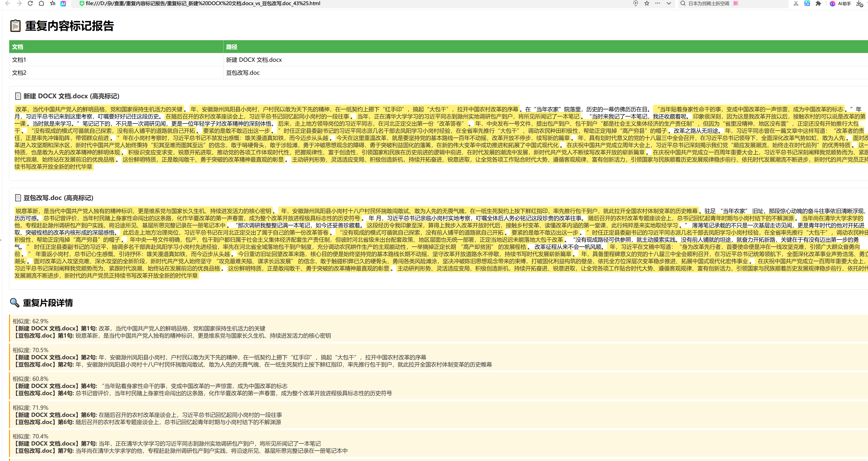Click the 重复片段详情 section heading

(x=47, y=303)
